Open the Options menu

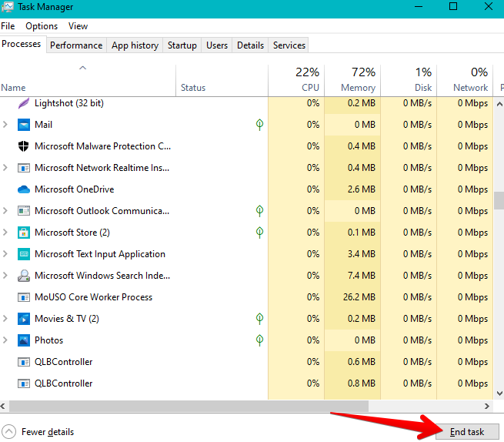click(42, 26)
